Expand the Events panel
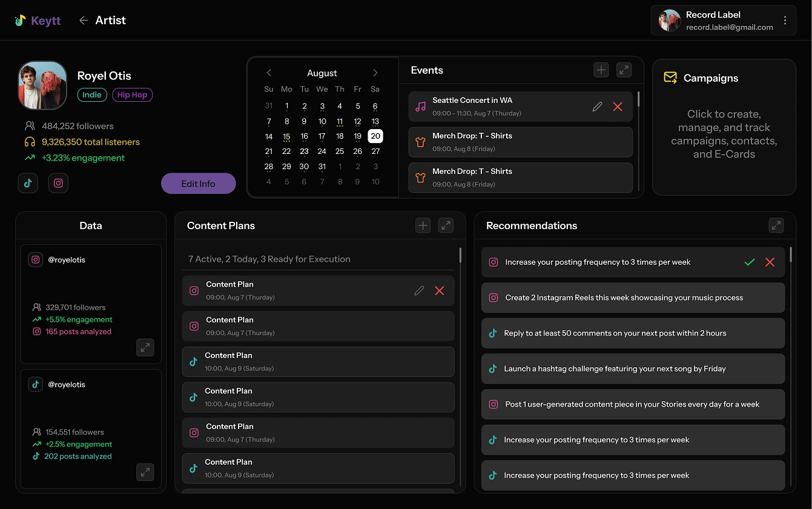 (x=624, y=70)
